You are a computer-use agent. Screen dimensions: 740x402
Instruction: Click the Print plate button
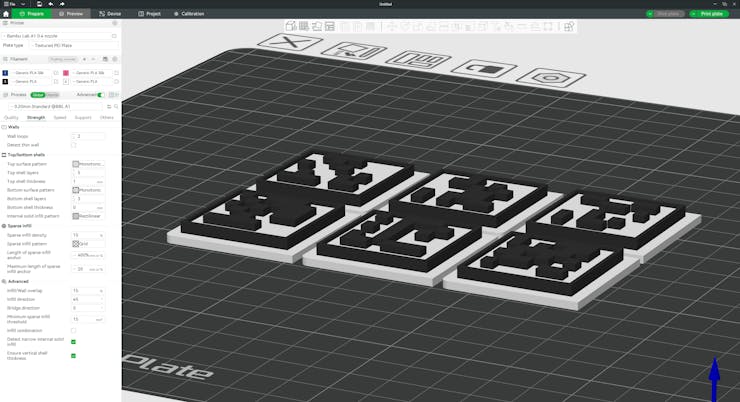tap(712, 14)
